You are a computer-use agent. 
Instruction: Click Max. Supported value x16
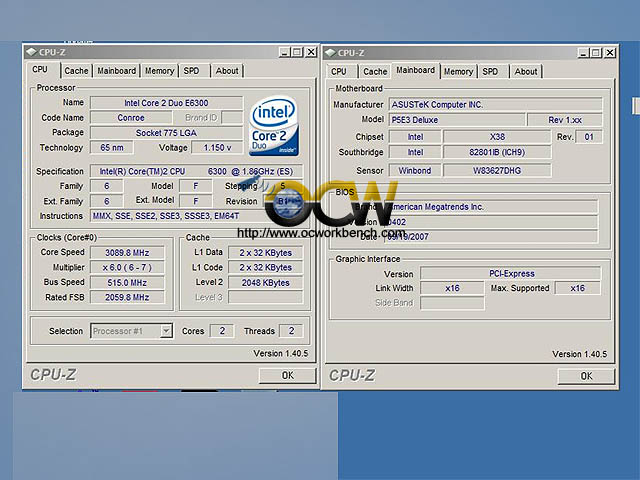point(578,288)
